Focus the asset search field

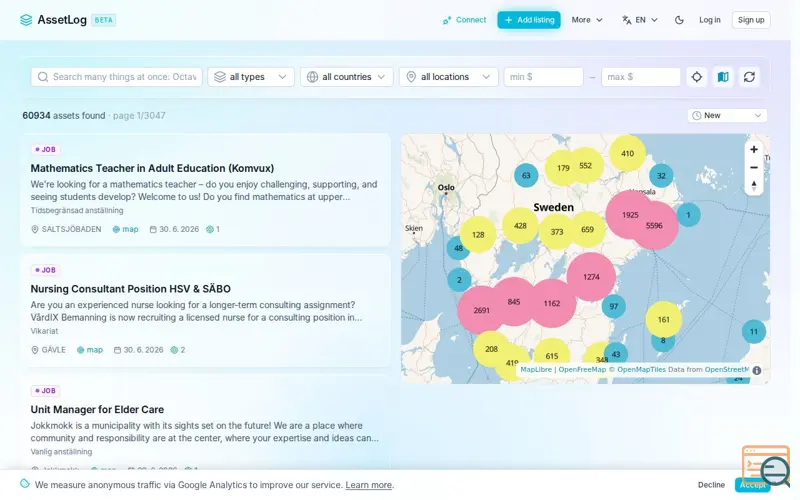tap(117, 77)
